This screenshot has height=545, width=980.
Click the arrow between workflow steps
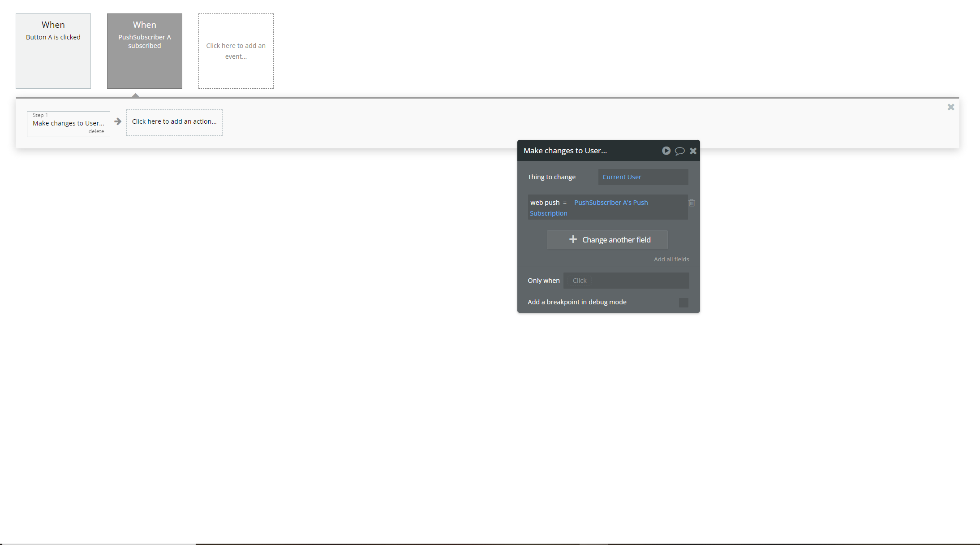click(118, 121)
